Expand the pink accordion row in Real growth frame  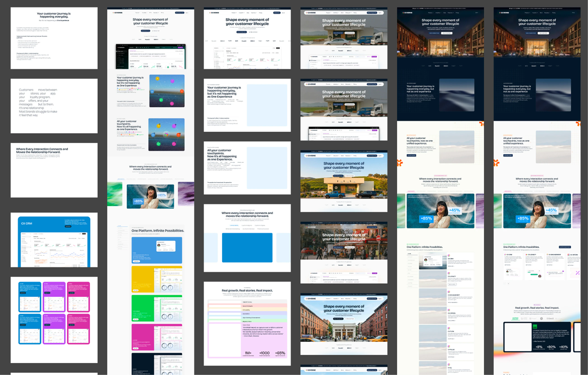(x=247, y=306)
